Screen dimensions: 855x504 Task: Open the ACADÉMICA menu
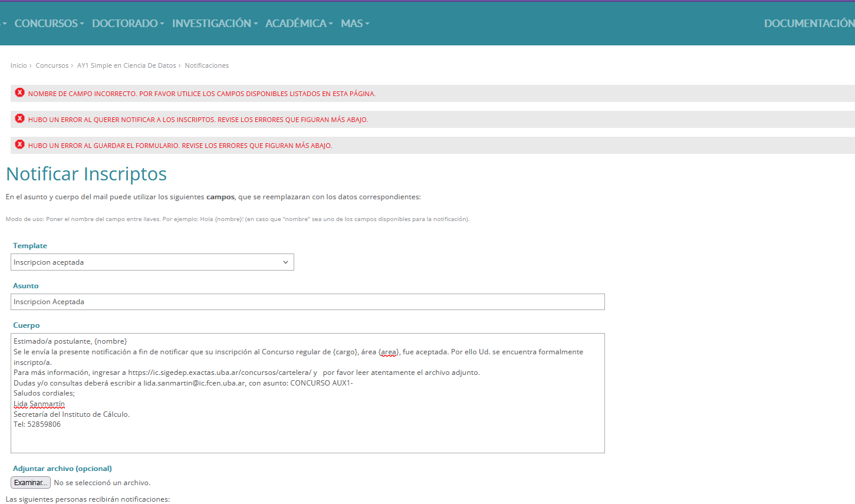299,24
